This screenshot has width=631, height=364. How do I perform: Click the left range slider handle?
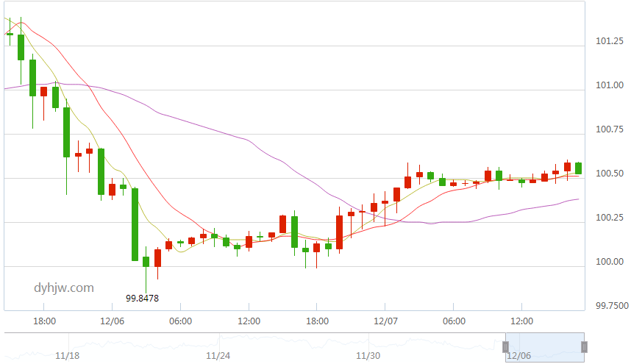point(505,347)
